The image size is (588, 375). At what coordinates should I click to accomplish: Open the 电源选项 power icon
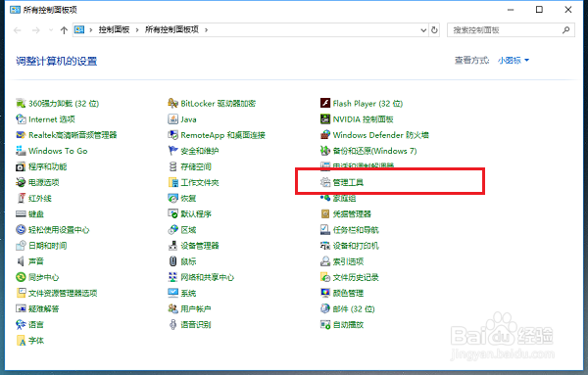pyautogui.click(x=21, y=182)
